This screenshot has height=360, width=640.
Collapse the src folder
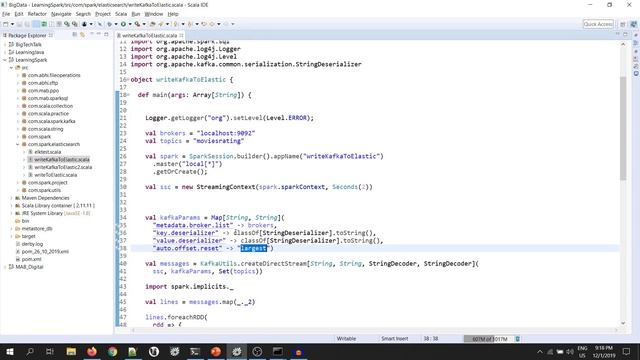[x=11, y=68]
